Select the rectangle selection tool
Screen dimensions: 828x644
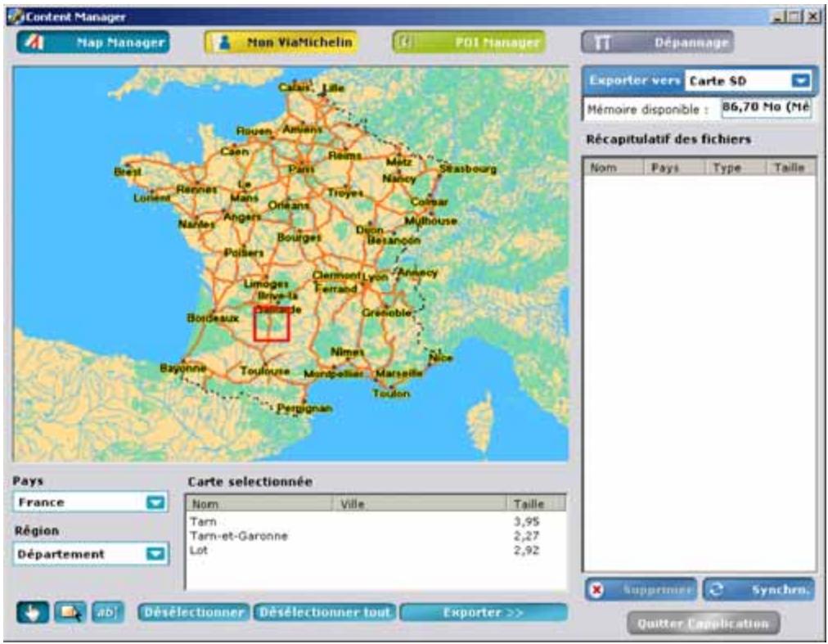(70, 613)
